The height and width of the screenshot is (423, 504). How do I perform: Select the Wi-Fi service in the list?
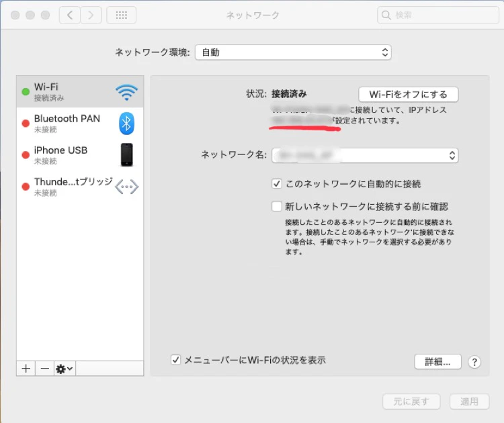80,91
